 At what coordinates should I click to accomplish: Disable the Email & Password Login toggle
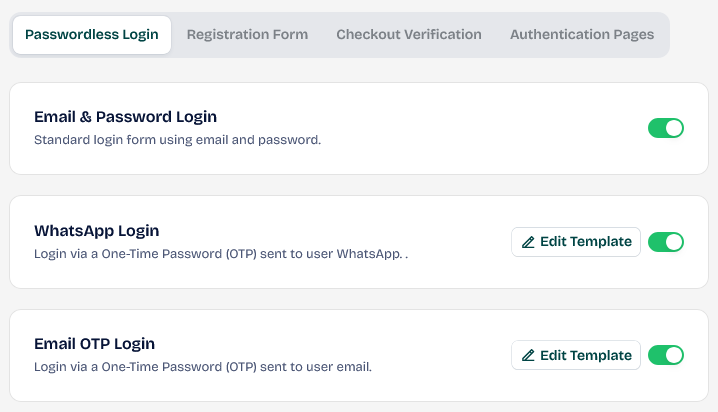[666, 128]
